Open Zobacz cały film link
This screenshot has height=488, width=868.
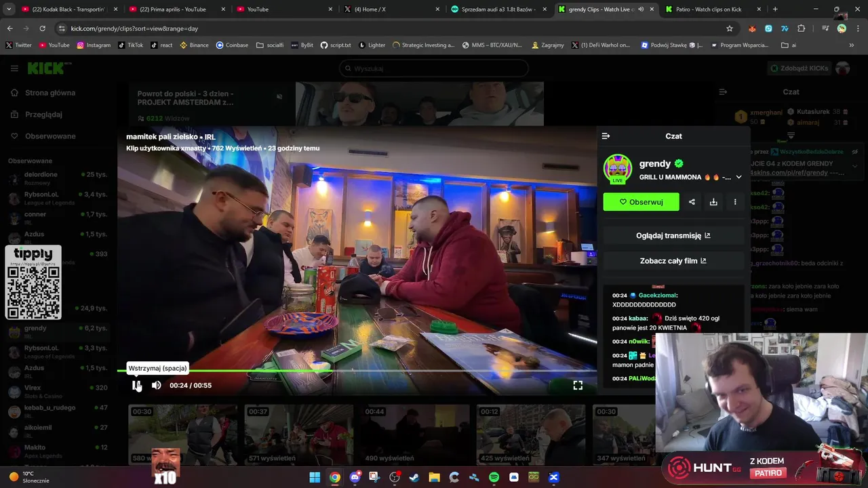(673, 261)
